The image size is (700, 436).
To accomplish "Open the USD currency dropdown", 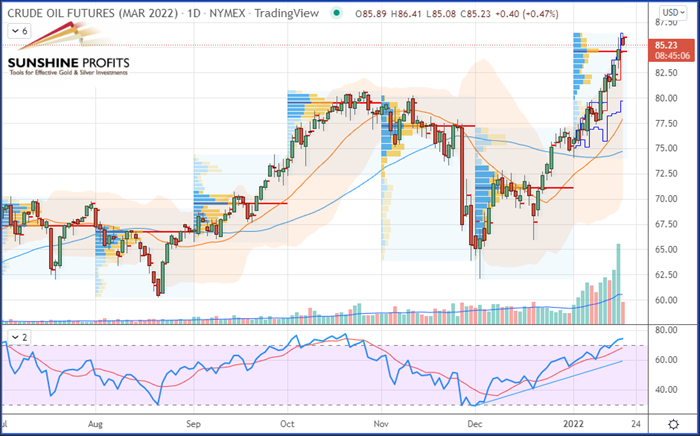I will pos(673,12).
